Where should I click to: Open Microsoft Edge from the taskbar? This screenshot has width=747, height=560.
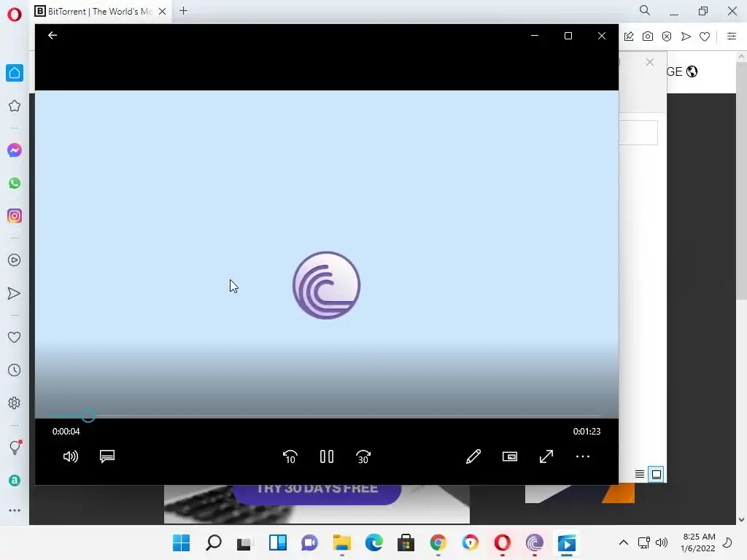374,542
